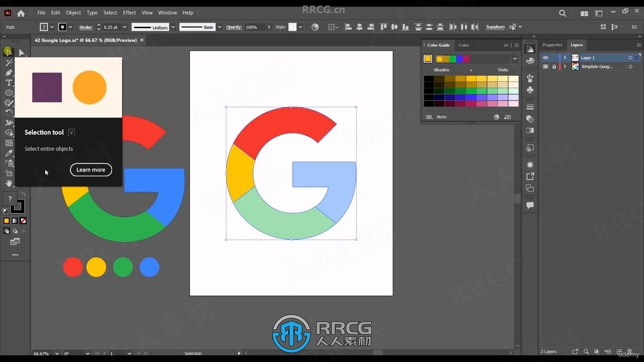The width and height of the screenshot is (644, 362).
Task: Open the Uniform width profile dropdown
Action: pos(173,27)
